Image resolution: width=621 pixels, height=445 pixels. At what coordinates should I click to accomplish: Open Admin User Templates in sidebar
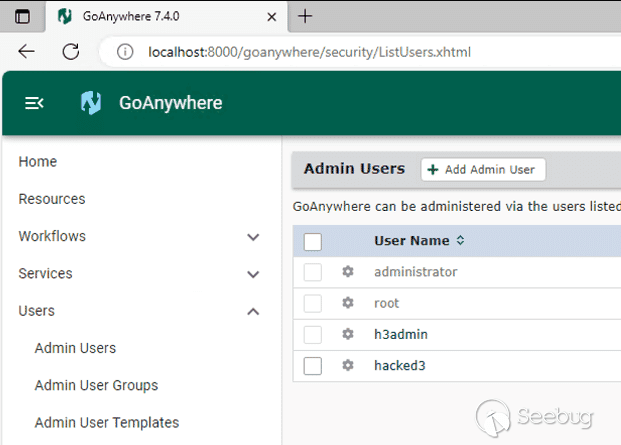tap(107, 422)
